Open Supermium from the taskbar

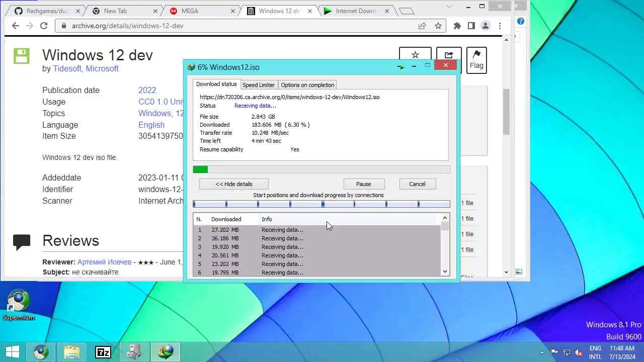[x=41, y=352]
